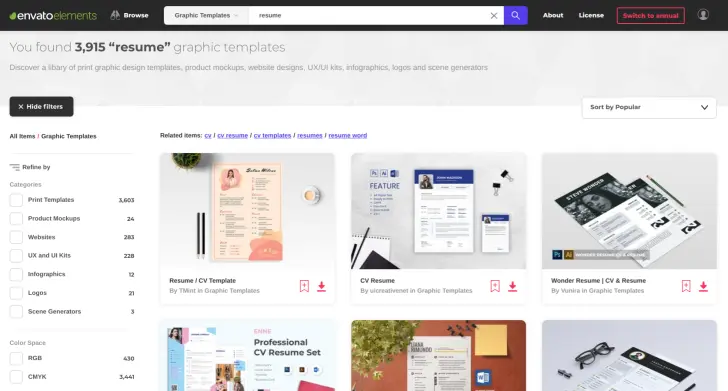The width and height of the screenshot is (728, 391).
Task: Open the 'CV Resume' title link
Action: click(x=377, y=280)
